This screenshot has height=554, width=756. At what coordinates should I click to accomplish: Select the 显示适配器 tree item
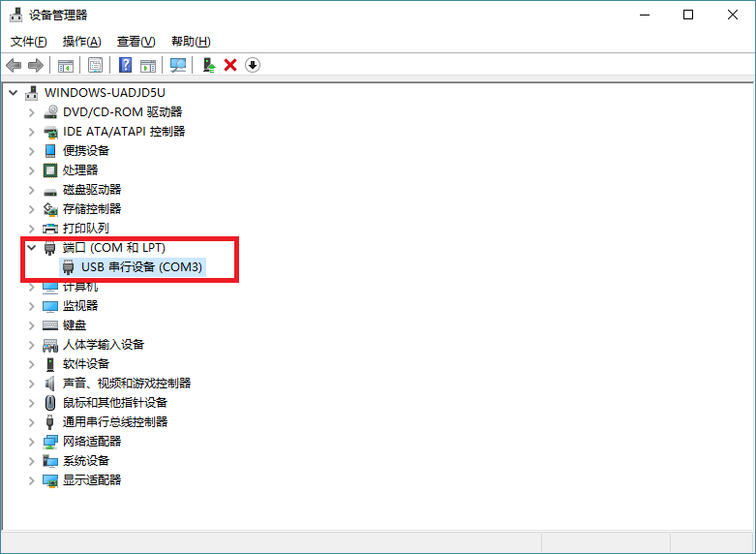click(92, 480)
